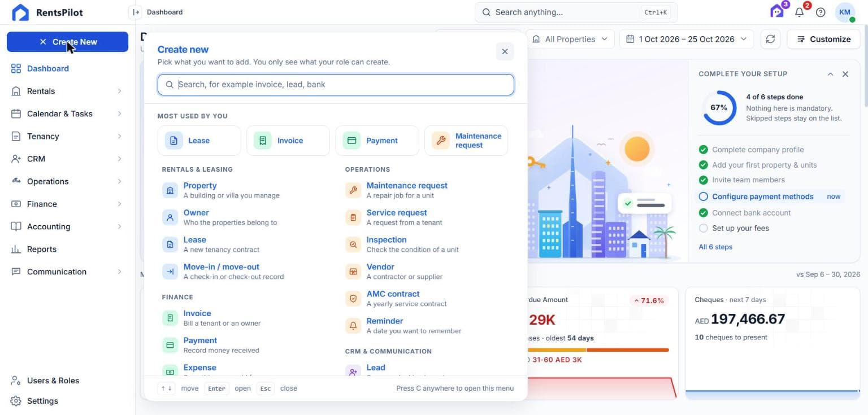Focus the Create new search field
This screenshot has width=868, height=415.
pyautogui.click(x=336, y=85)
